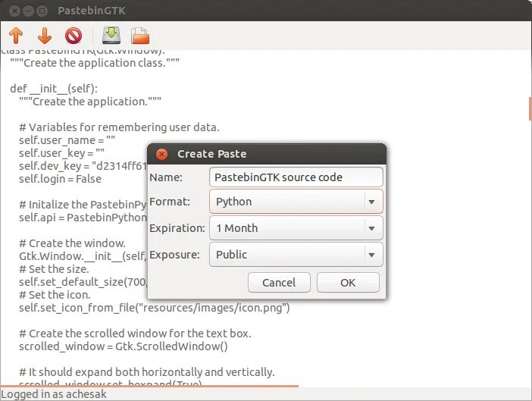
Task: Minimize the PastebinGTK window
Action: click(28, 11)
